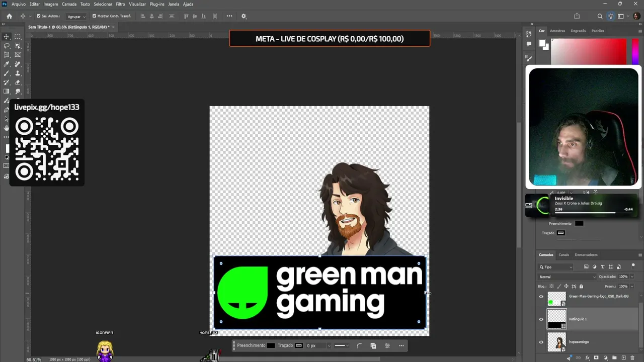
Task: Select the Rectangular Marquee tool
Action: 18,37
